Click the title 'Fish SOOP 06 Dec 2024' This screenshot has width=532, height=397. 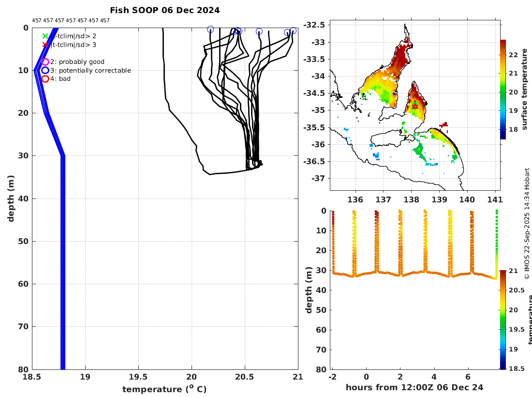click(165, 10)
